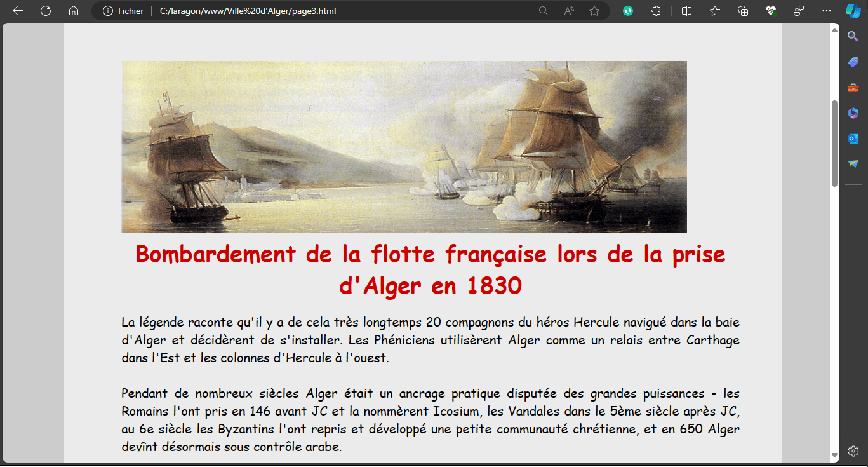Launch Copilot from the toolbar
Image resolution: width=868 pixels, height=467 pixels.
pos(853,11)
